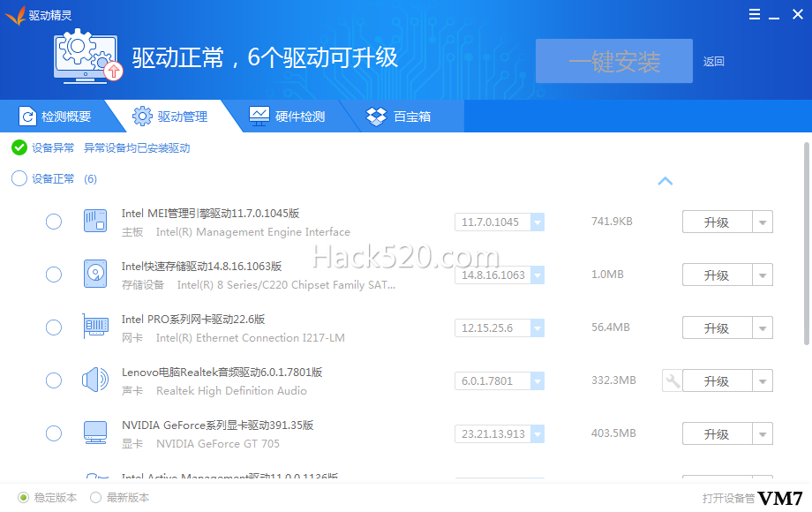The image size is (812, 512).
Task: Click the 返回 link
Action: [714, 62]
